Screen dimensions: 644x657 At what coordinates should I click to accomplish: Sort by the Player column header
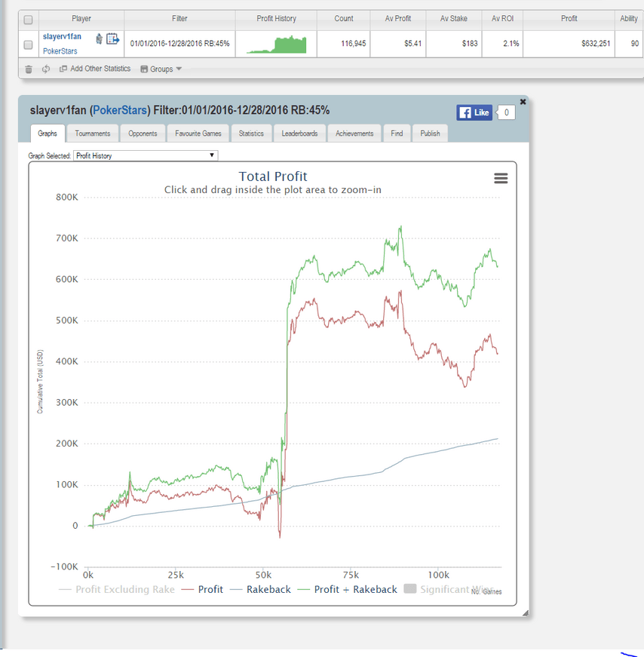pos(81,19)
